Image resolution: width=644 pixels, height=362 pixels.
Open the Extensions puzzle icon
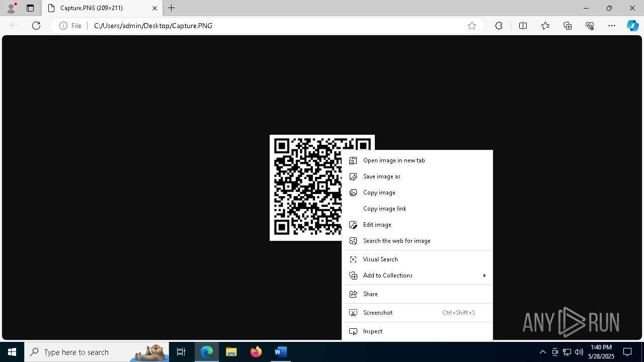(x=499, y=26)
